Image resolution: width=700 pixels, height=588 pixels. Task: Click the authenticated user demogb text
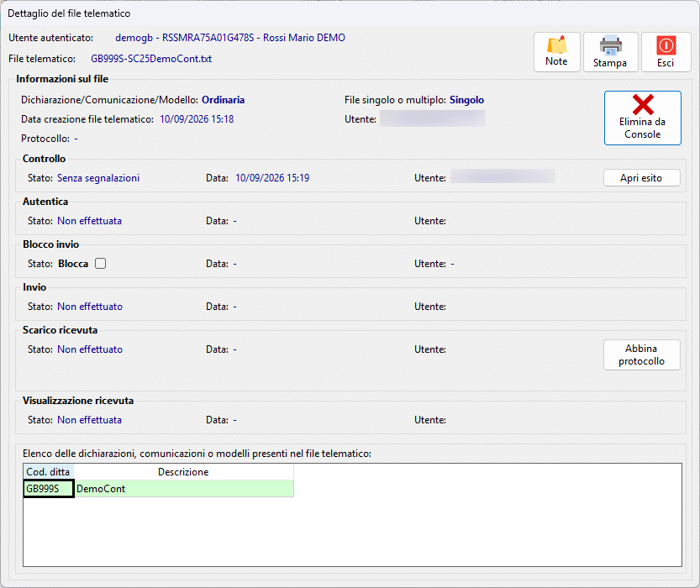click(x=230, y=38)
